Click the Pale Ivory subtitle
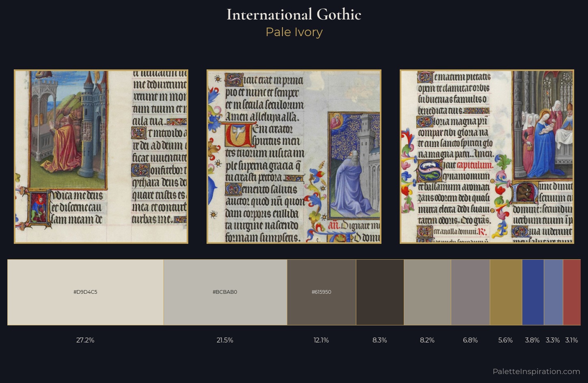 [x=294, y=32]
